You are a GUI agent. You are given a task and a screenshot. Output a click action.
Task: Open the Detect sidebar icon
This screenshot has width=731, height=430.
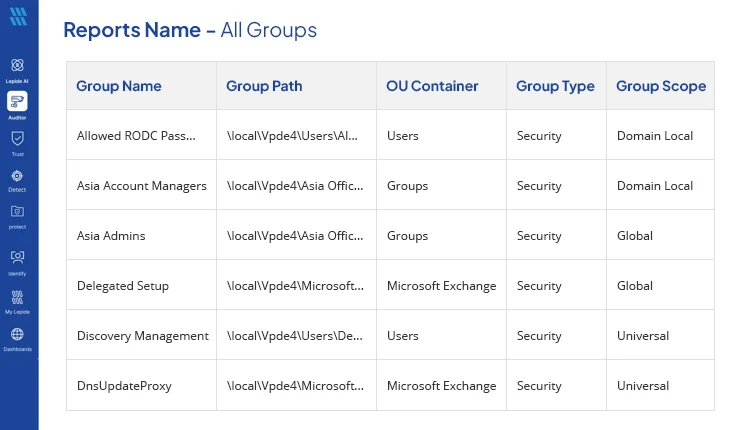coord(17,176)
